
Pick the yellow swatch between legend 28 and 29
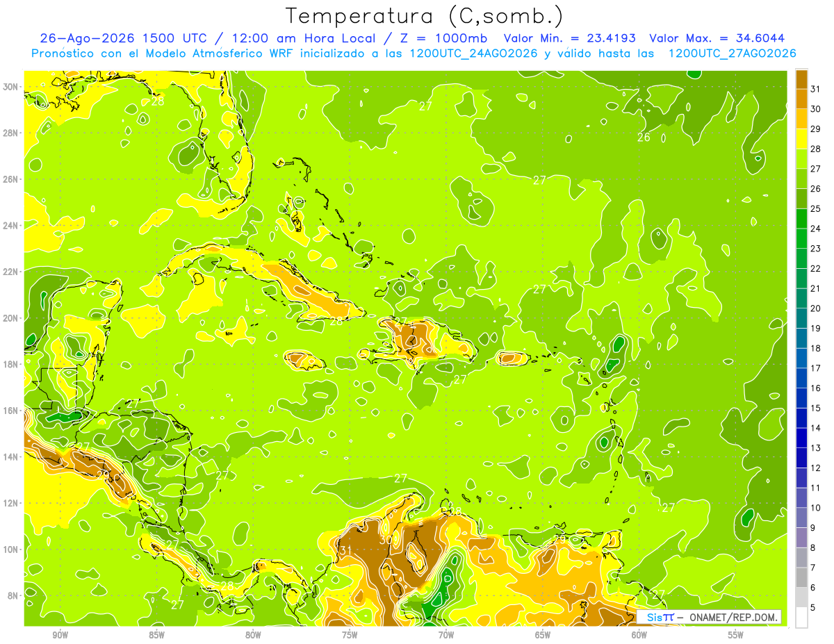point(802,138)
